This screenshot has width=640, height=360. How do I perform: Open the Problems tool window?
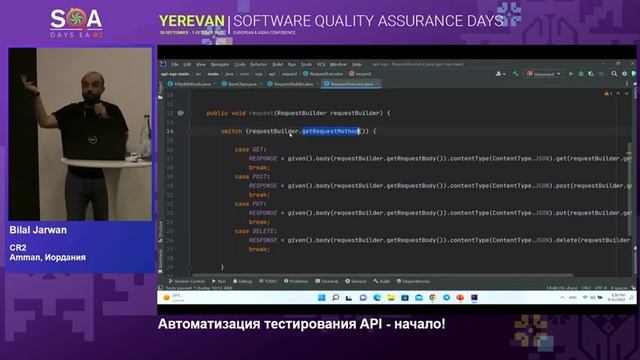click(296, 281)
